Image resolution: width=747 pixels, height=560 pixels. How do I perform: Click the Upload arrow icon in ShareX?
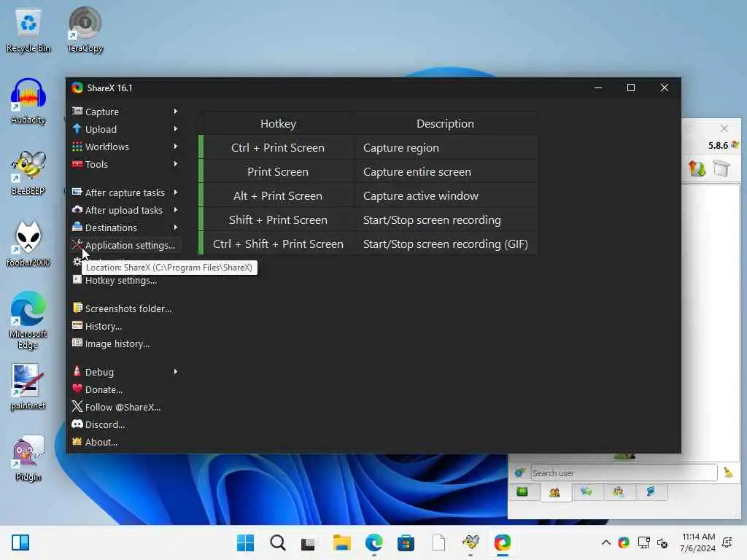pos(77,128)
